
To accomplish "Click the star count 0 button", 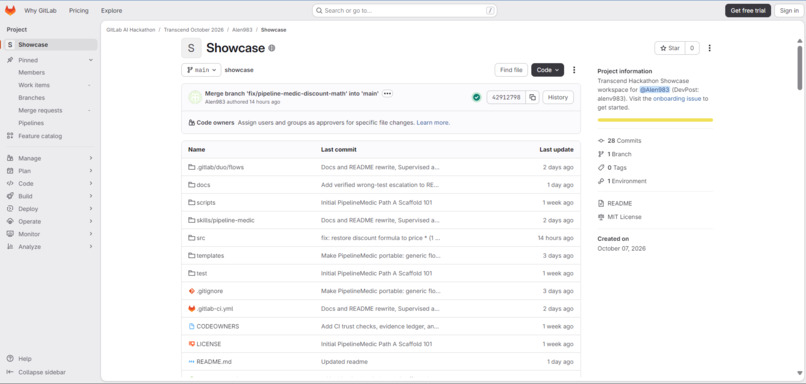I will point(692,48).
